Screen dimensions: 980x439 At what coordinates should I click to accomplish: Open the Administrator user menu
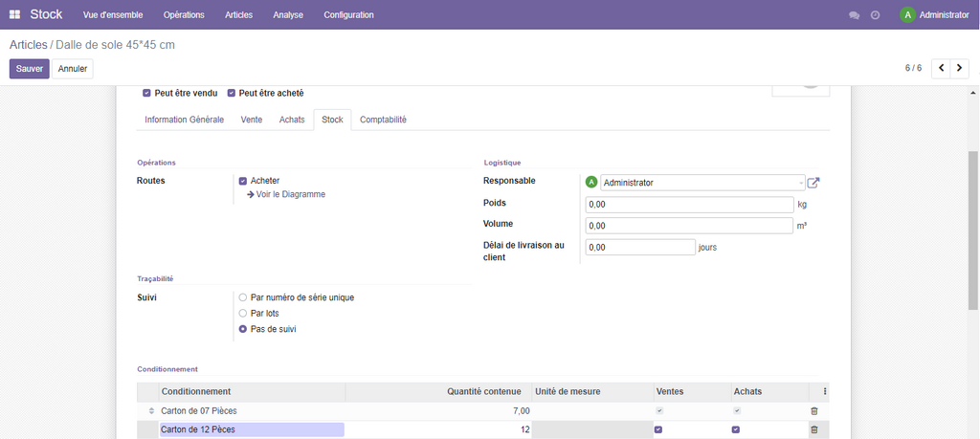point(933,15)
